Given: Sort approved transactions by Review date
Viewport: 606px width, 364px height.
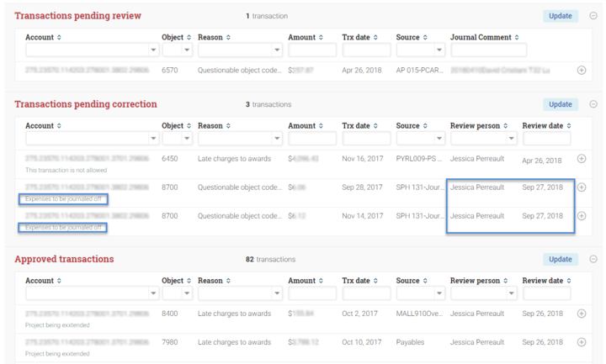Looking at the screenshot, I should coord(569,281).
